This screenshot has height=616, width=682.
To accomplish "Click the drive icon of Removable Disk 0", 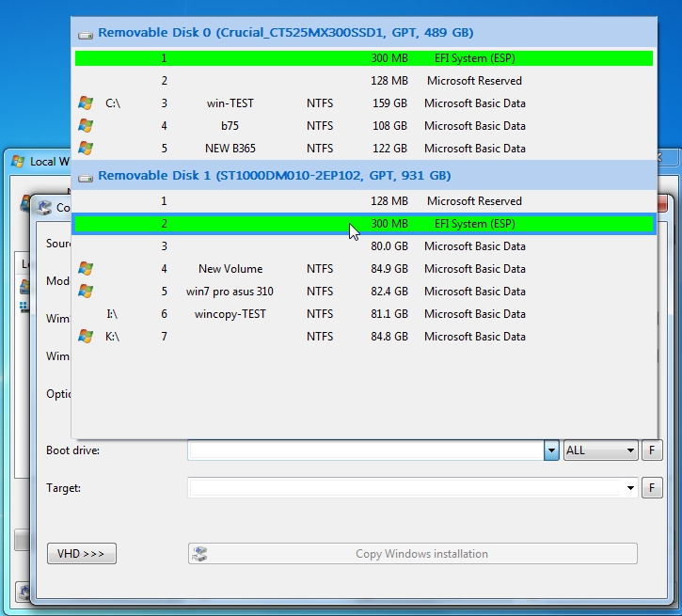I will point(86,35).
